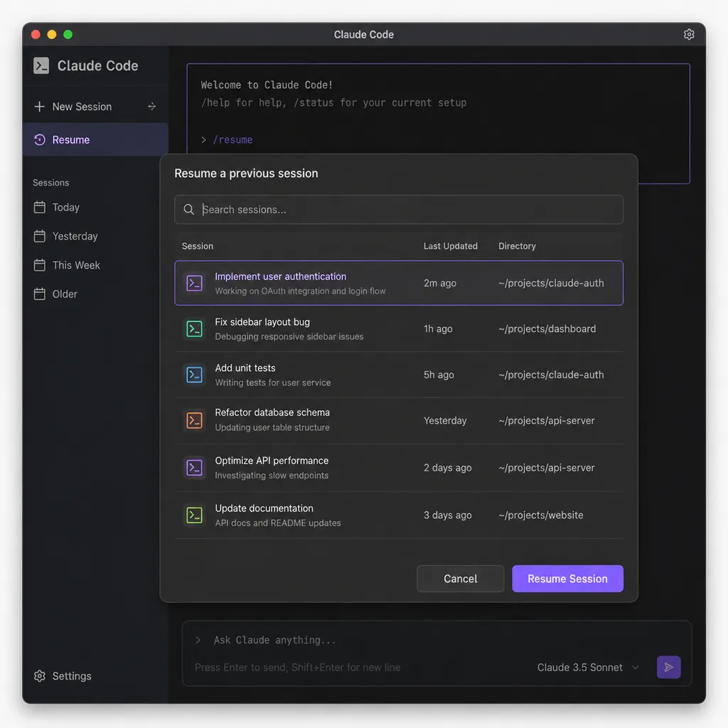Focus the Search sessions input field

[399, 210]
